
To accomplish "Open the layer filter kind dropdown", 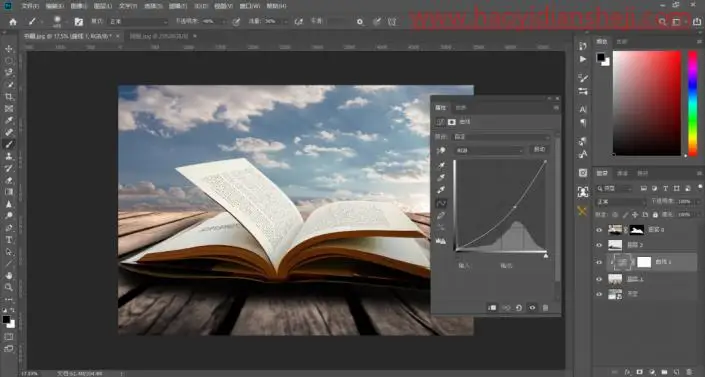I will [614, 188].
